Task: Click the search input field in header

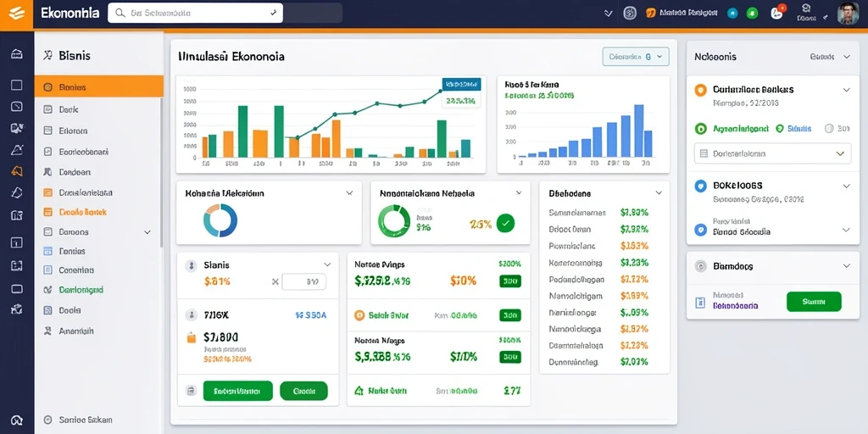Action: click(x=195, y=14)
